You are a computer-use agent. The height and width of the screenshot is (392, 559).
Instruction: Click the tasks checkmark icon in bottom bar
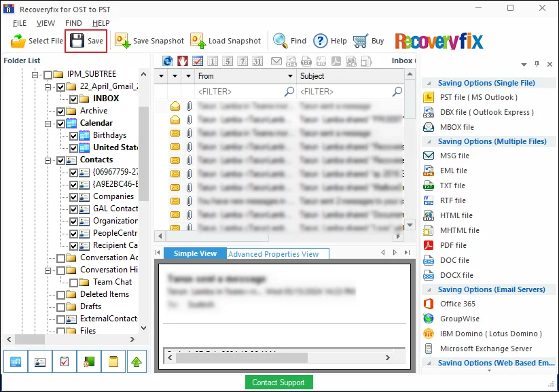(x=65, y=361)
